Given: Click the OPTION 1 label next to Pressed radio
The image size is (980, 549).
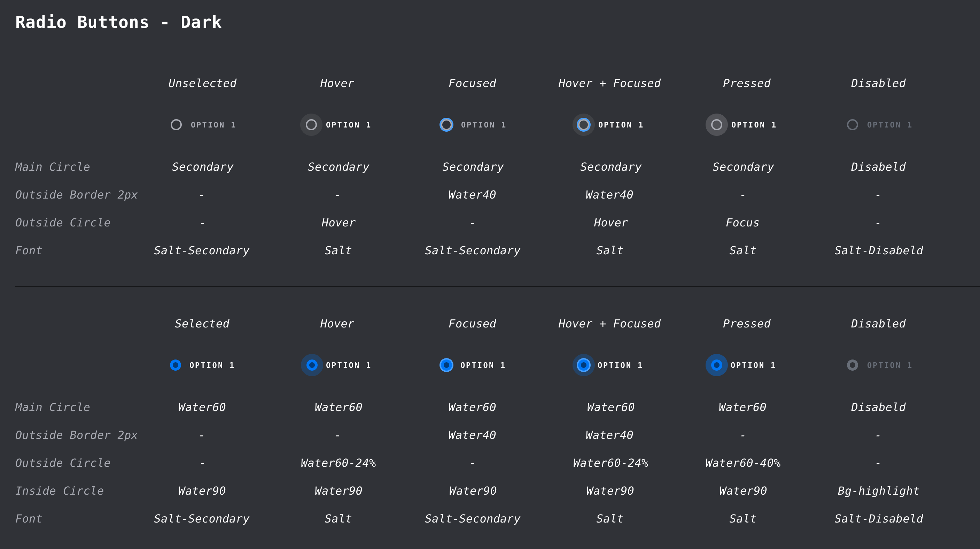Looking at the screenshot, I should 753,125.
